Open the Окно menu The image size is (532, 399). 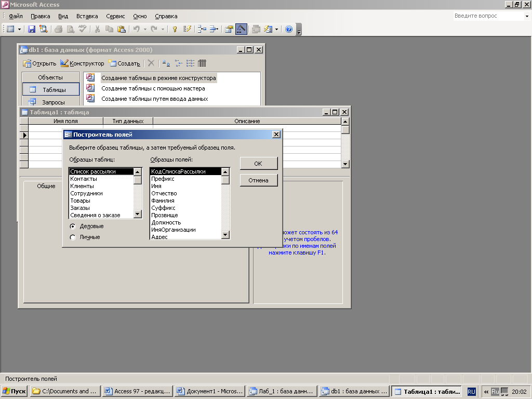click(140, 16)
